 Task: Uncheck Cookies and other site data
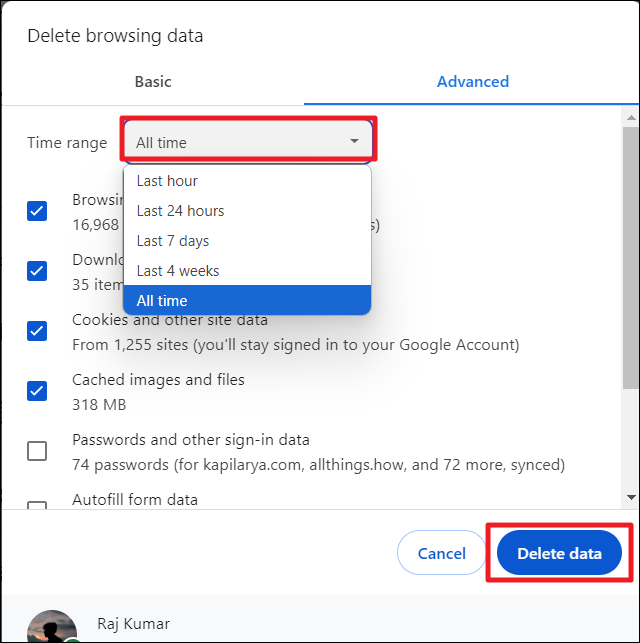pyautogui.click(x=37, y=331)
